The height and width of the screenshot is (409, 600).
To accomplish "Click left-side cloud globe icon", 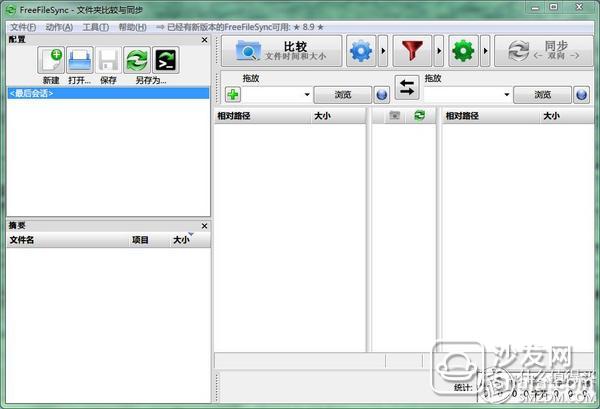I will point(382,95).
